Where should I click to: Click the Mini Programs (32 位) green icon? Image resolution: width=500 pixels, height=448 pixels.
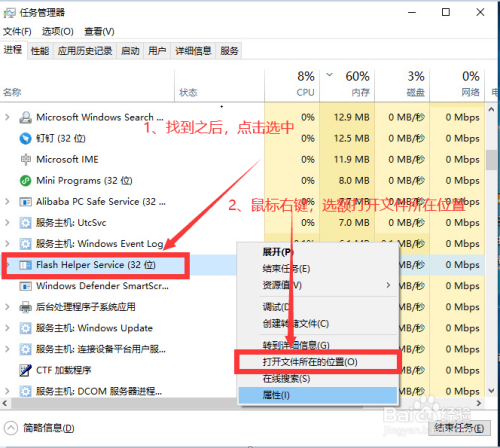click(x=25, y=180)
